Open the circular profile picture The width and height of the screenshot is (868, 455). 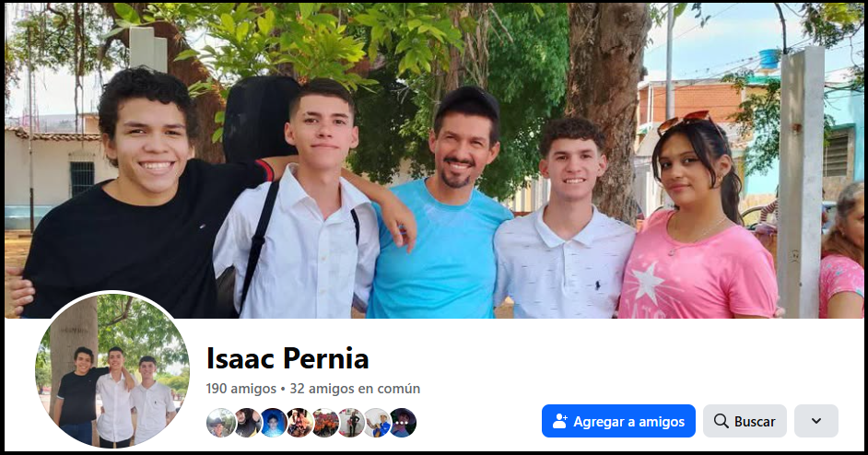point(112,369)
